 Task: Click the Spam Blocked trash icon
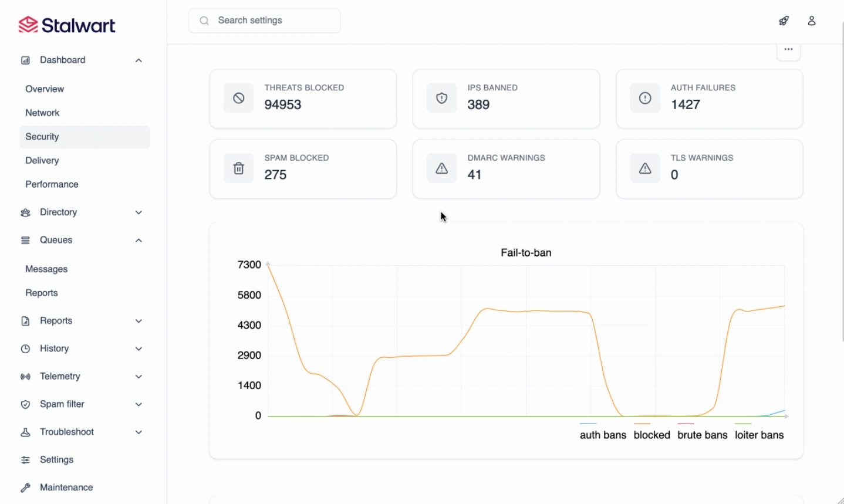click(238, 169)
